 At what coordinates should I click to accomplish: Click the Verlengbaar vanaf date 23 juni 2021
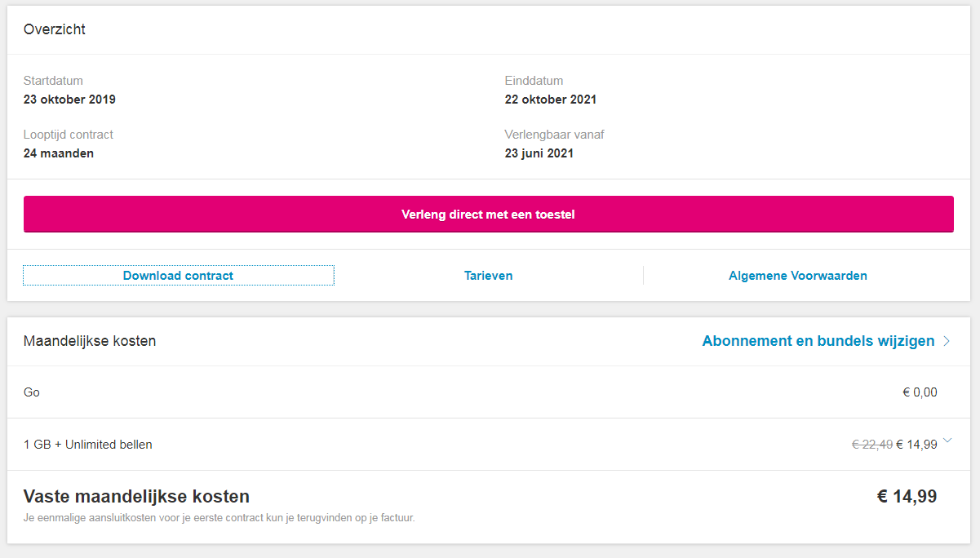point(539,153)
